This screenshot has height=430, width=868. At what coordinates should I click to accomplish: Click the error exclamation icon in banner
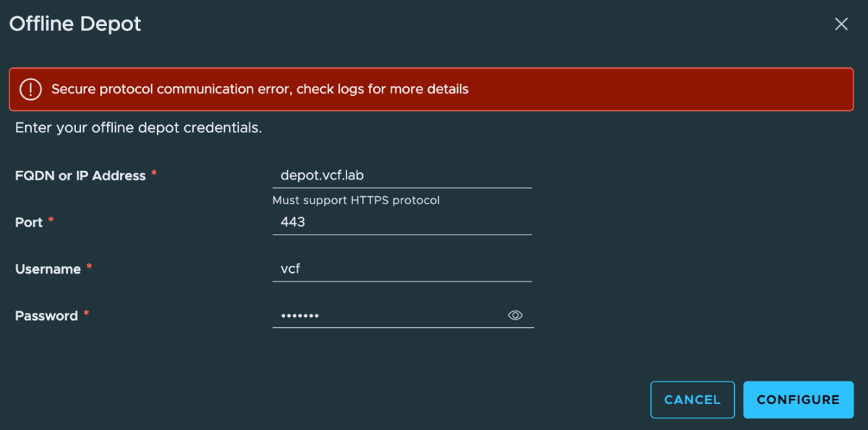[30, 89]
